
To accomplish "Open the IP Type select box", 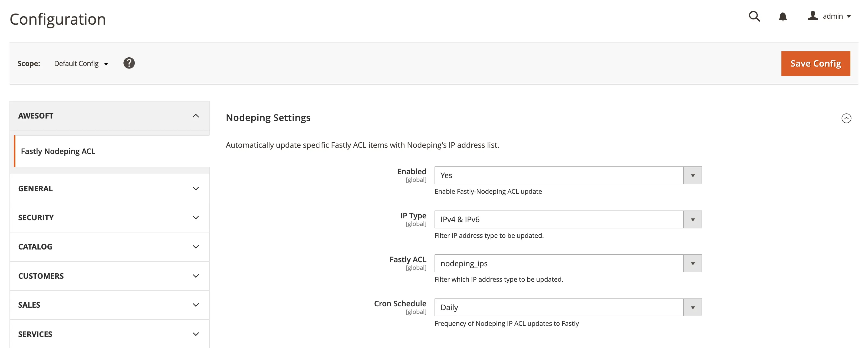I will click(568, 219).
